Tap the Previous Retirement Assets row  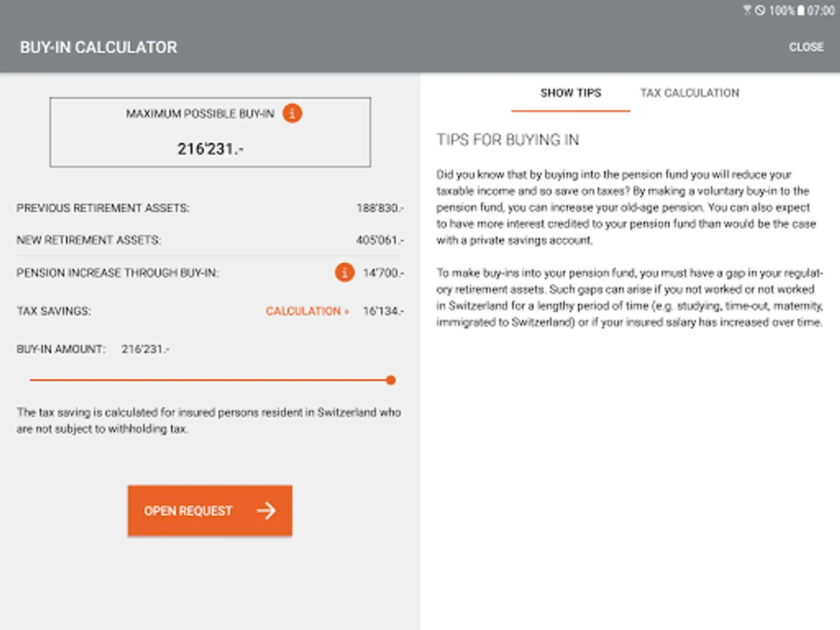[210, 208]
